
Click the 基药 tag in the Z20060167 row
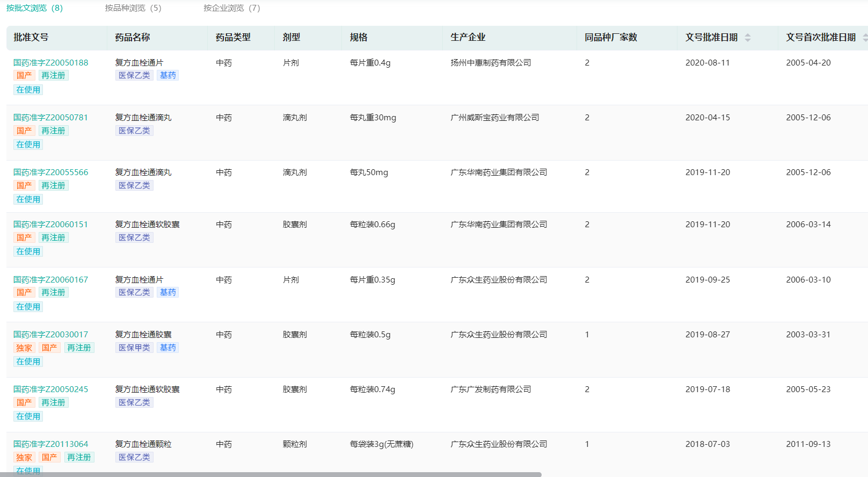tap(168, 292)
